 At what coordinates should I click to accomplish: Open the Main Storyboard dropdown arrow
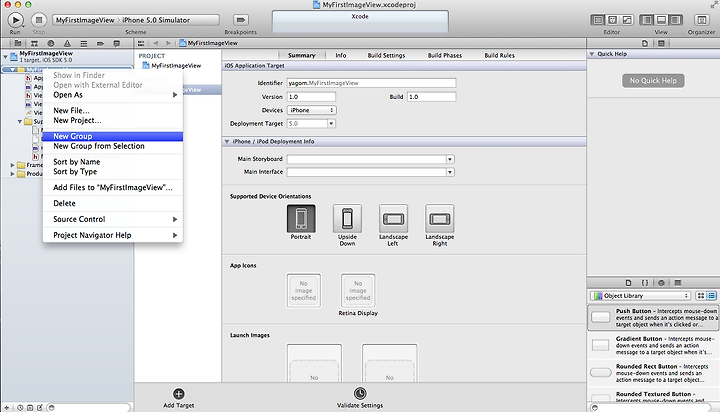(450, 159)
